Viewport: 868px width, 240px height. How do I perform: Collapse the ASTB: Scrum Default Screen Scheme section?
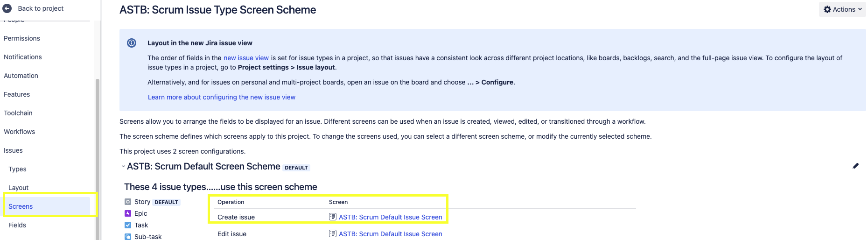123,166
